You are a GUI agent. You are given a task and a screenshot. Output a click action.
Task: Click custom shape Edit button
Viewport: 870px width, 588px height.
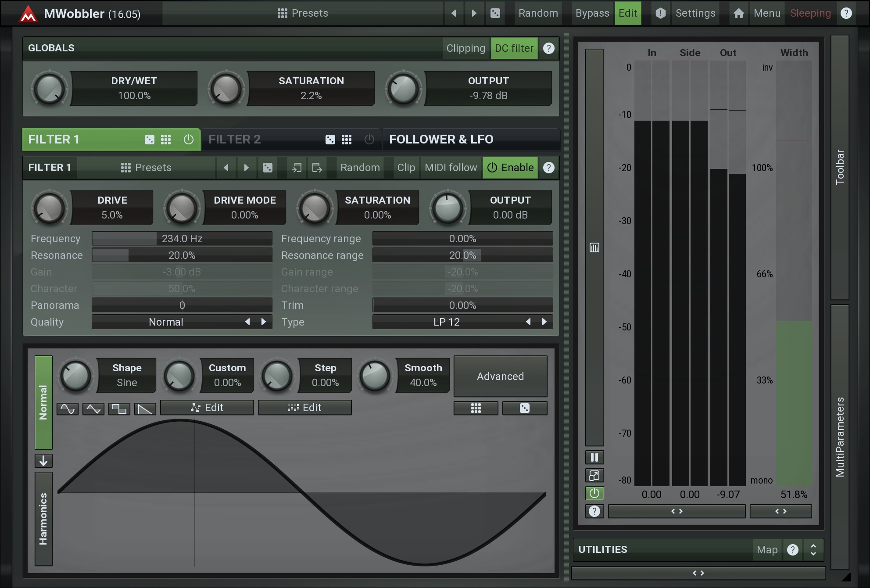(207, 408)
